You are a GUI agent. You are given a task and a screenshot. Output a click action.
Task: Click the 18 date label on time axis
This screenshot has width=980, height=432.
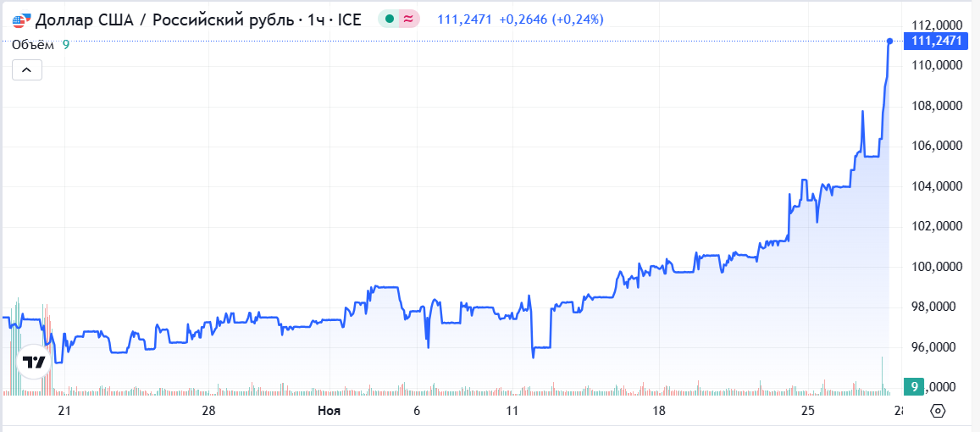659,412
